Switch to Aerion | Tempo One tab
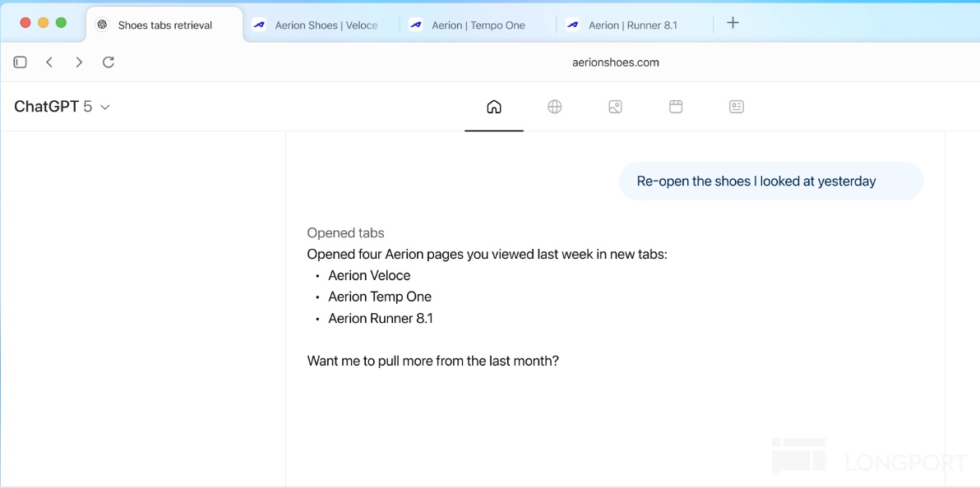The image size is (980, 488). (478, 25)
